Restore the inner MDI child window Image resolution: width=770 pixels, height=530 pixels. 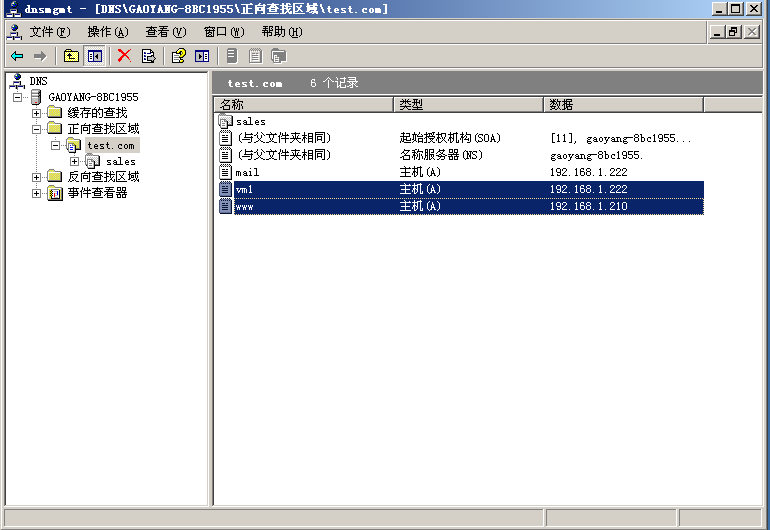tap(734, 32)
